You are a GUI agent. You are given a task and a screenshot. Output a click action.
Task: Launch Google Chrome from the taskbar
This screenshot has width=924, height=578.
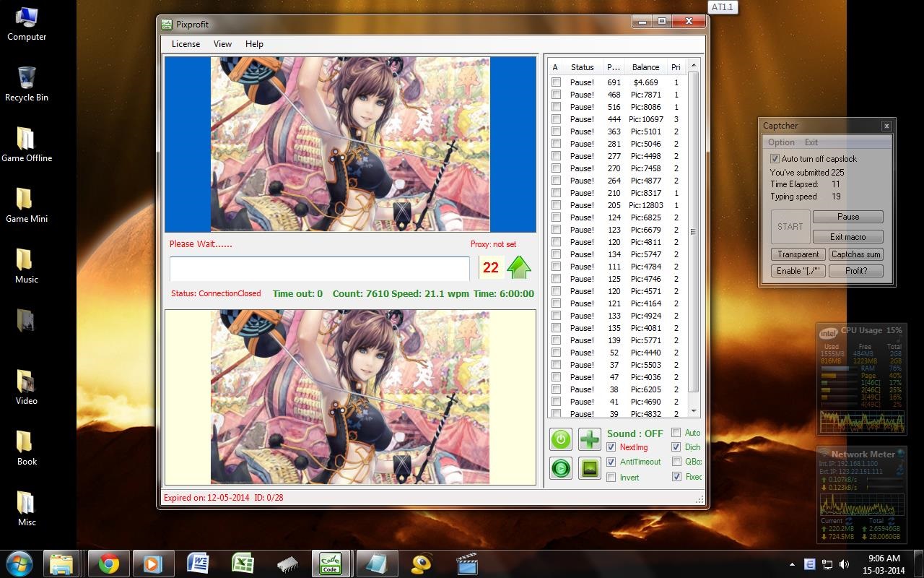pos(109,564)
